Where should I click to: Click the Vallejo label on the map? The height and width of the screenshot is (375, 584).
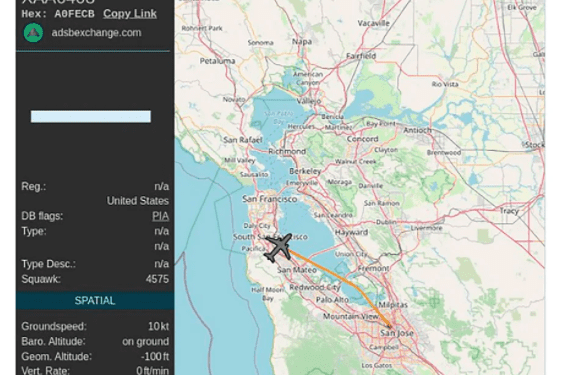pyautogui.click(x=309, y=101)
